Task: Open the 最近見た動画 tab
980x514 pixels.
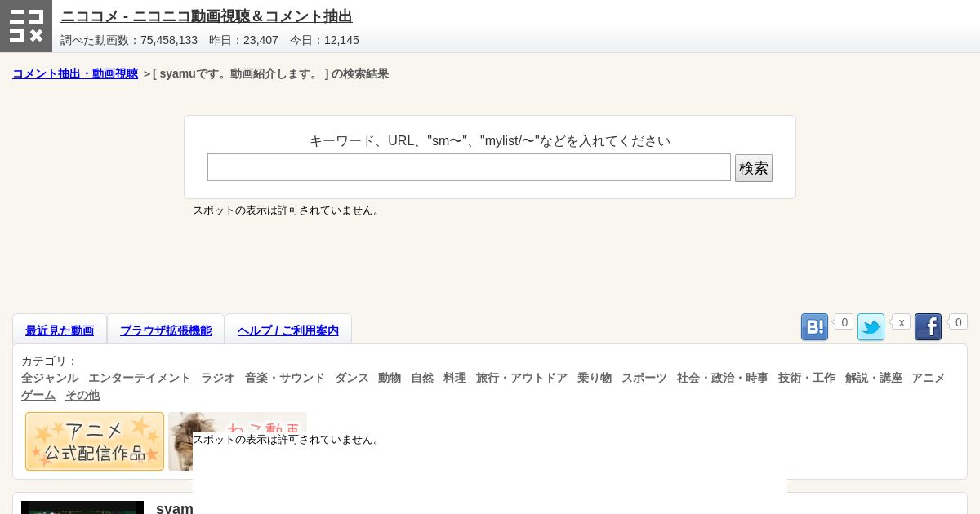Action: click(60, 330)
